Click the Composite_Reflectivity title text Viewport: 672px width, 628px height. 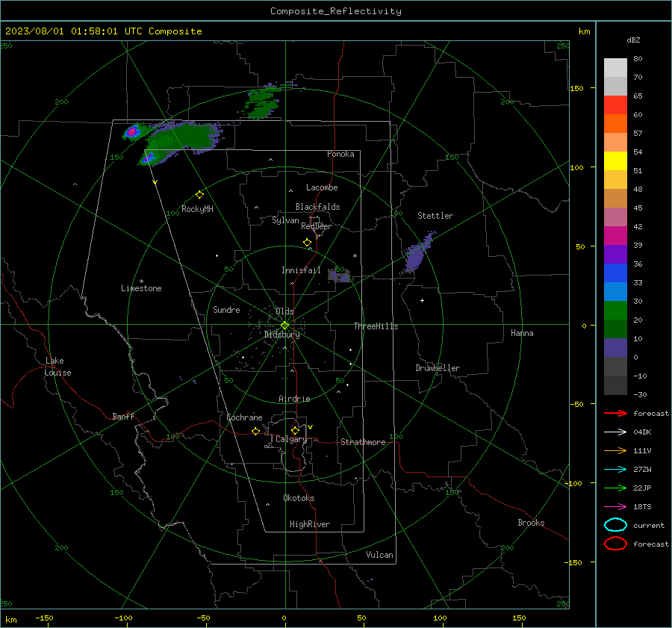click(335, 11)
